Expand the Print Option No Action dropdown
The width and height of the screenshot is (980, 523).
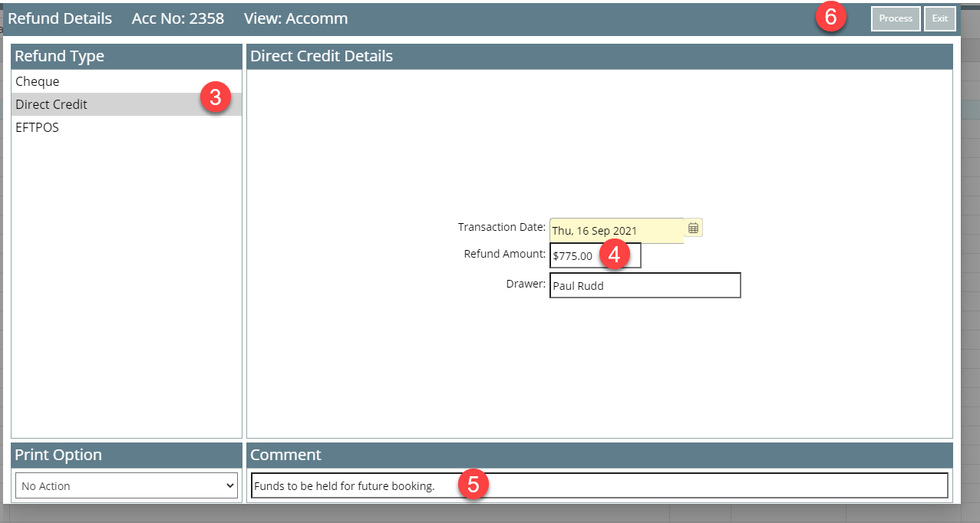127,485
